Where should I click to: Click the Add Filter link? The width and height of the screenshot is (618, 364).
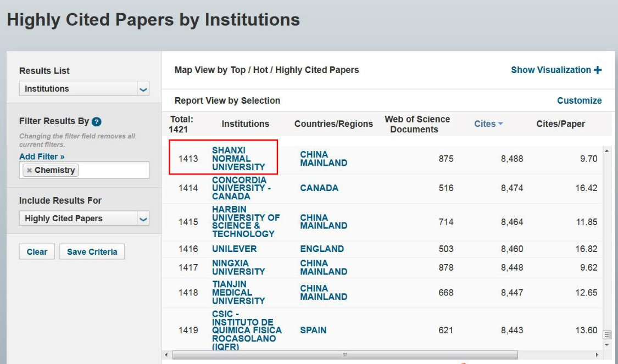[42, 156]
